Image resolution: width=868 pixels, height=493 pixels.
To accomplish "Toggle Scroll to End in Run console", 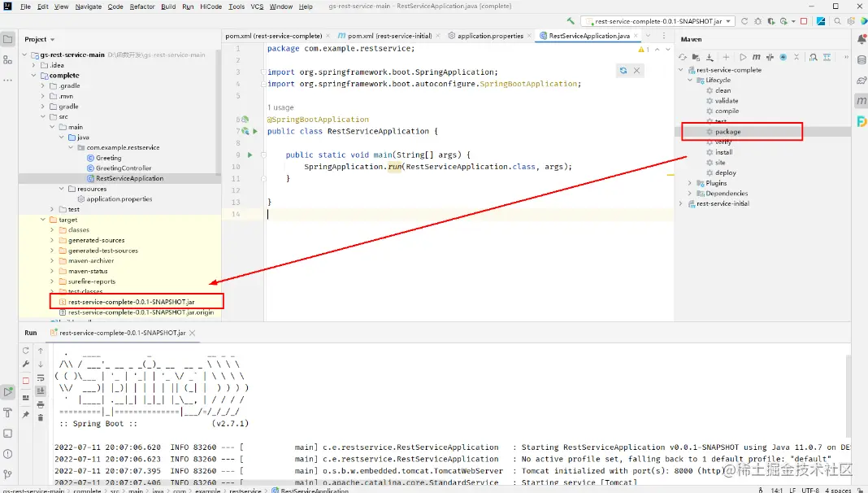I will tap(41, 391).
